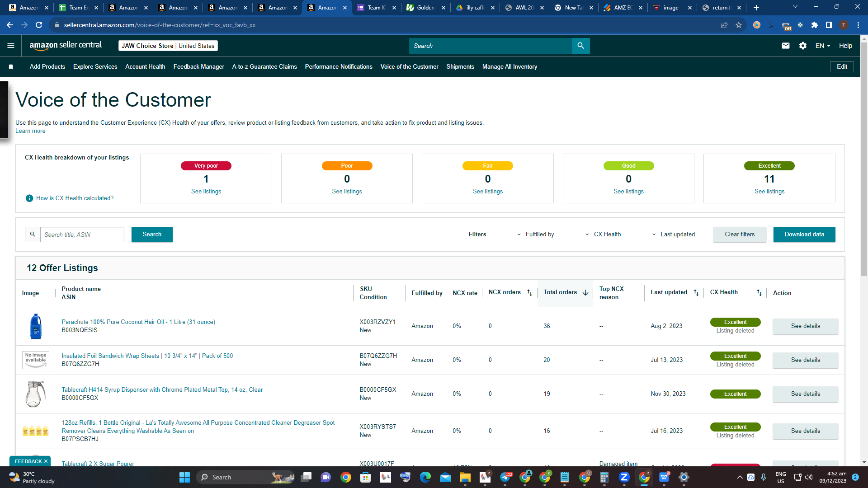Open Help in the header

point(845,46)
